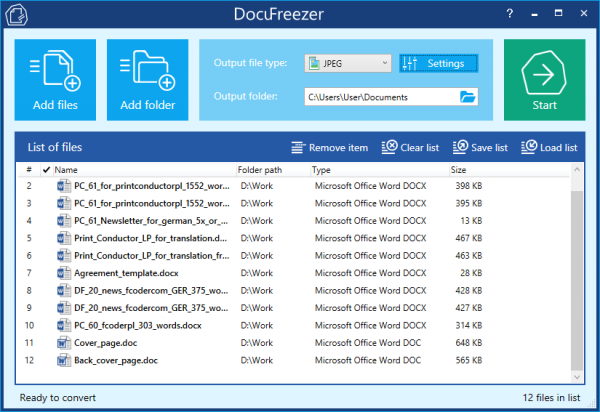Screen dimensions: 600x412
Task: Open the Settings button
Action: pyautogui.click(x=439, y=63)
